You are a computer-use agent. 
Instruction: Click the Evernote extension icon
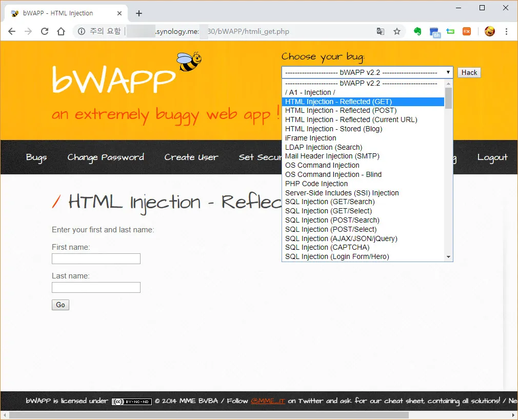pyautogui.click(x=417, y=31)
